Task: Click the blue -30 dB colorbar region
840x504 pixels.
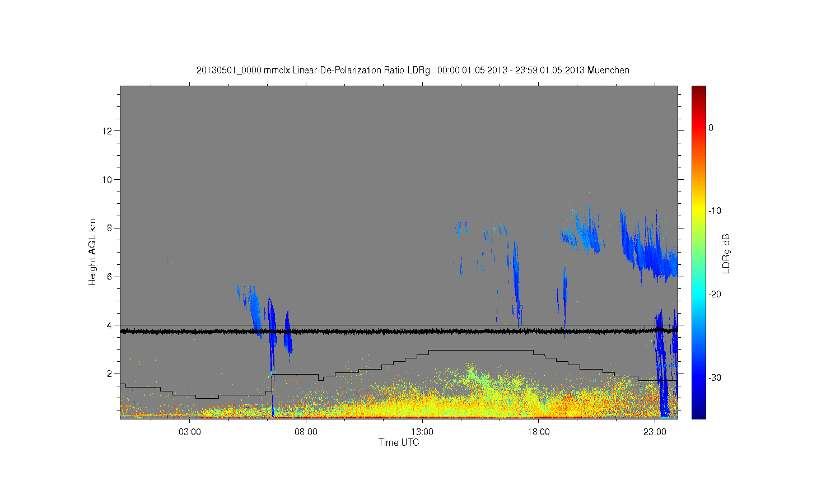Action: click(x=698, y=377)
